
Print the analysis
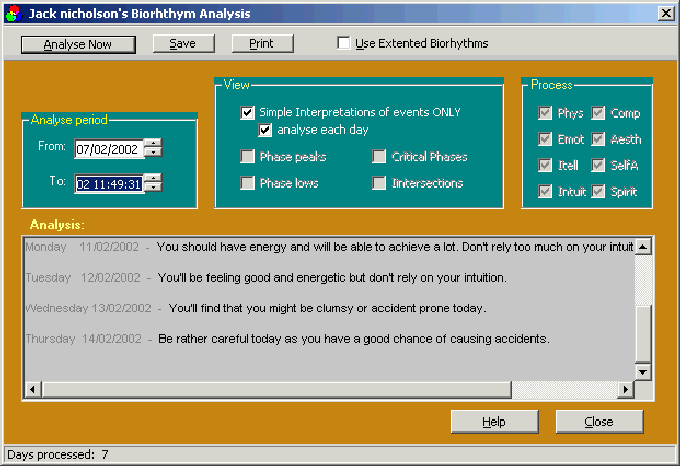(262, 44)
